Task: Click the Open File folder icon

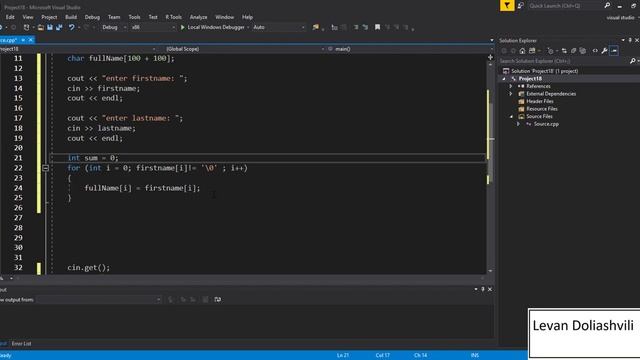Action: [x=40, y=27]
